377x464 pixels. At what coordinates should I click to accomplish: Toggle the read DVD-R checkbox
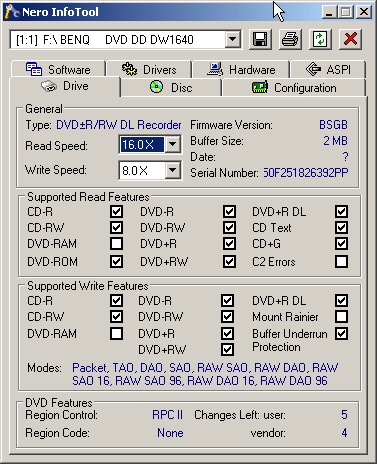229,211
